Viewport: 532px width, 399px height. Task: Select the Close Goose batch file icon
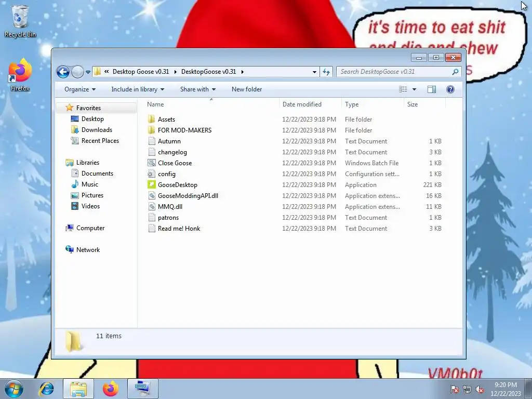152,163
